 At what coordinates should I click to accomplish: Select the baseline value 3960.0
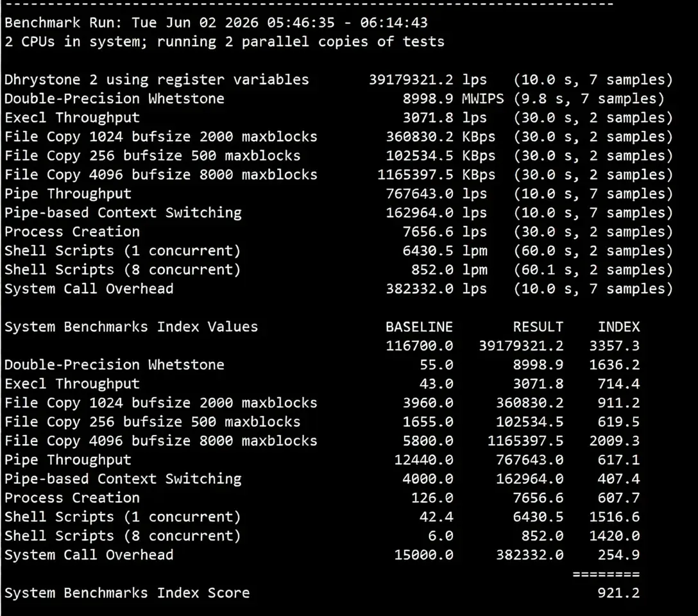click(x=428, y=403)
